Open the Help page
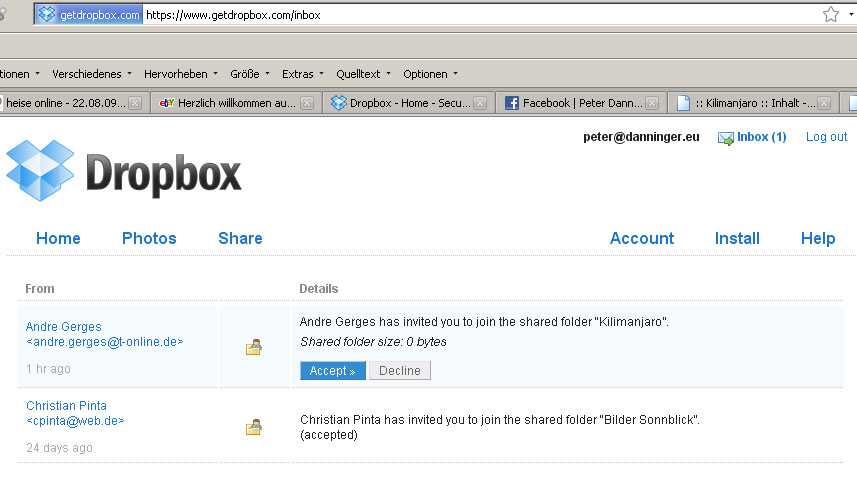857x478 pixels. coord(818,238)
